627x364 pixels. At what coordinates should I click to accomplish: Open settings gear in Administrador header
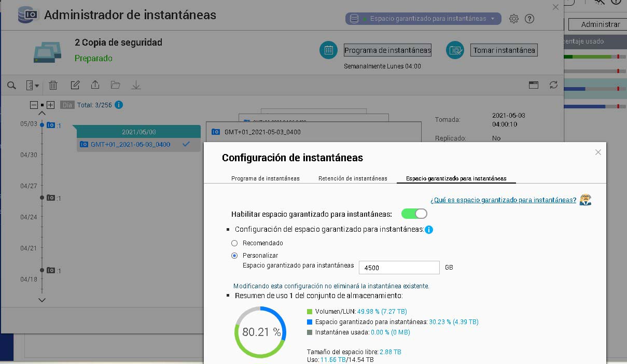pos(513,19)
